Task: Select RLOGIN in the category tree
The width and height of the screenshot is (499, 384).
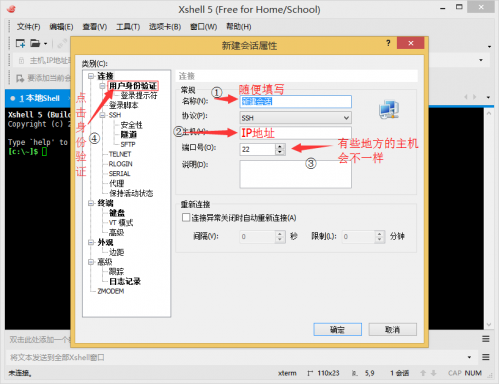Action: (x=120, y=164)
